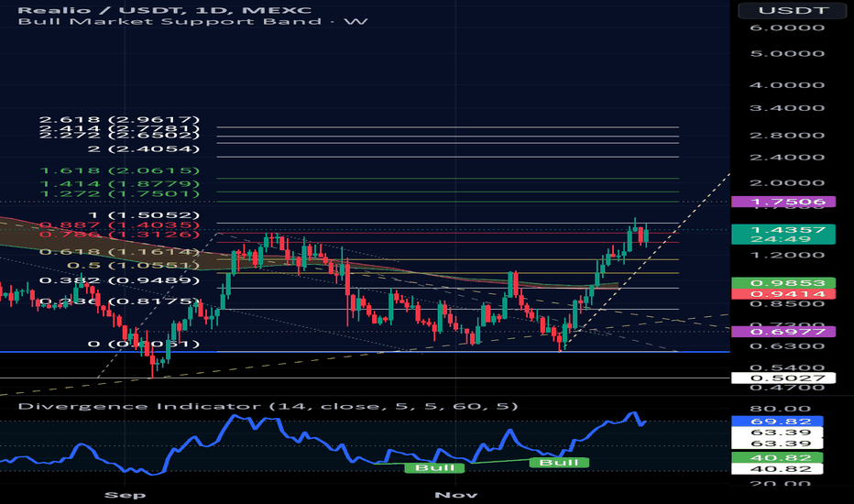The image size is (854, 504).
Task: Click the first Bull divergence label
Action: tap(434, 467)
